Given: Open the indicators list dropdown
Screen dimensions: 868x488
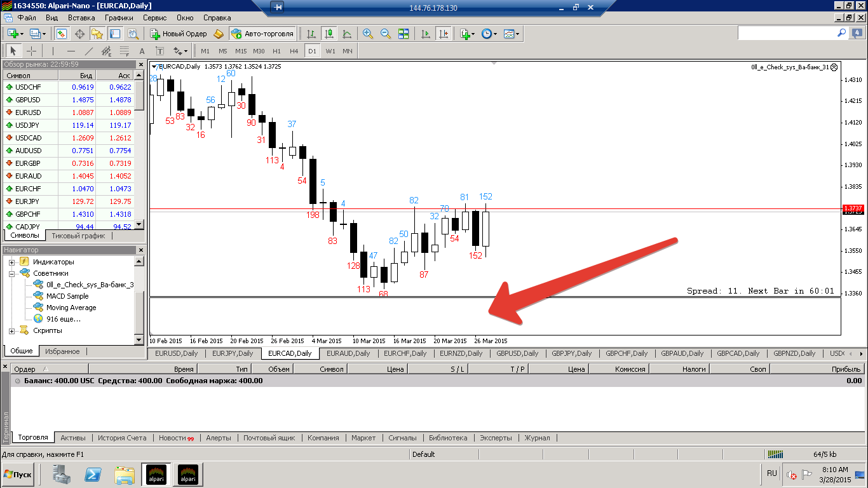Looking at the screenshot, I should [467, 34].
